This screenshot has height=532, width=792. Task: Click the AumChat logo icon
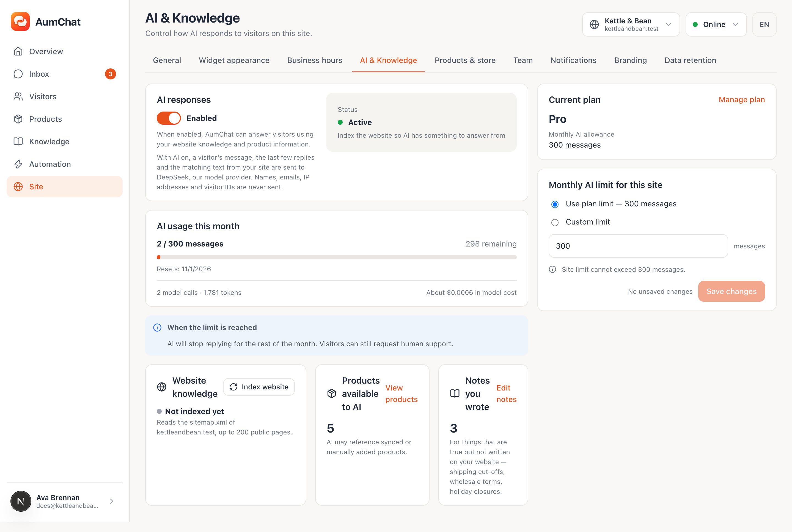point(20,22)
